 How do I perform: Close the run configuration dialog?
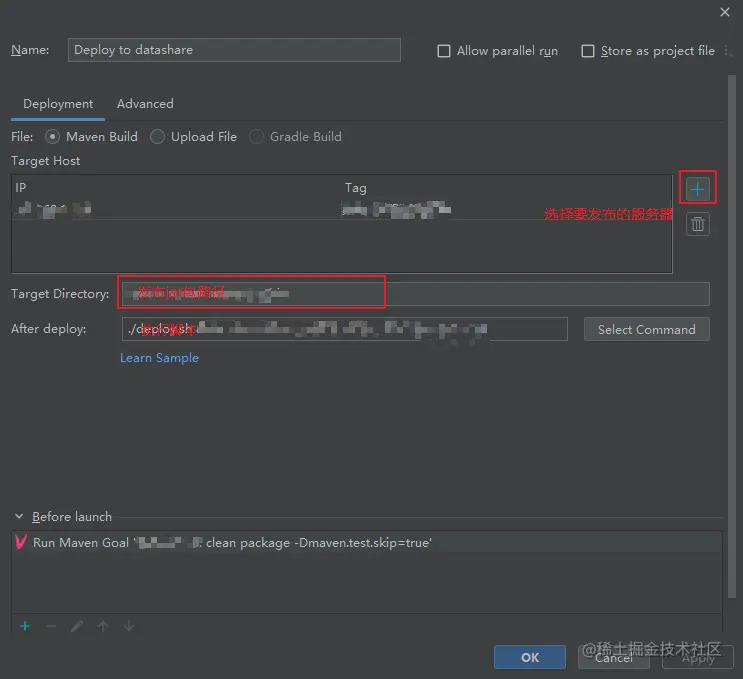725,12
